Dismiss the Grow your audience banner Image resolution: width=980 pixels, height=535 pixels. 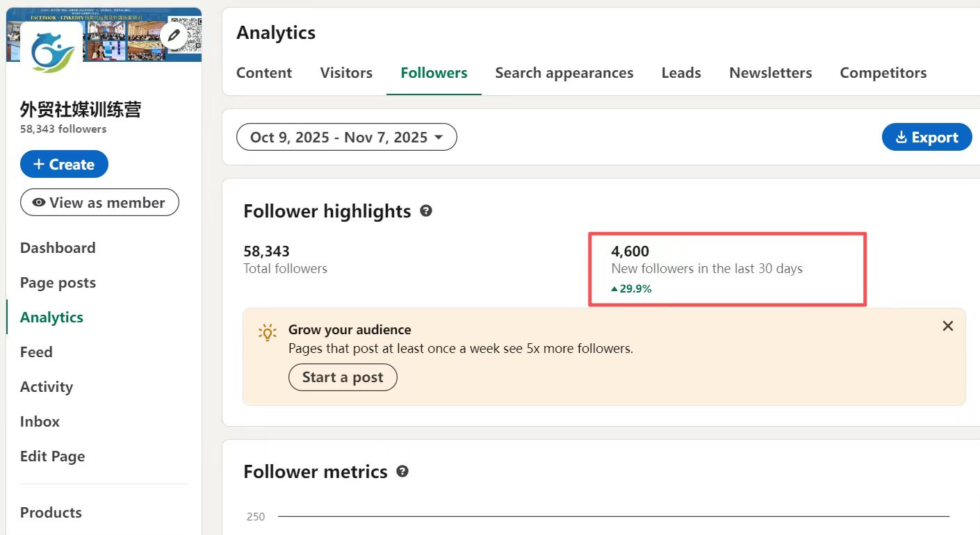[947, 326]
